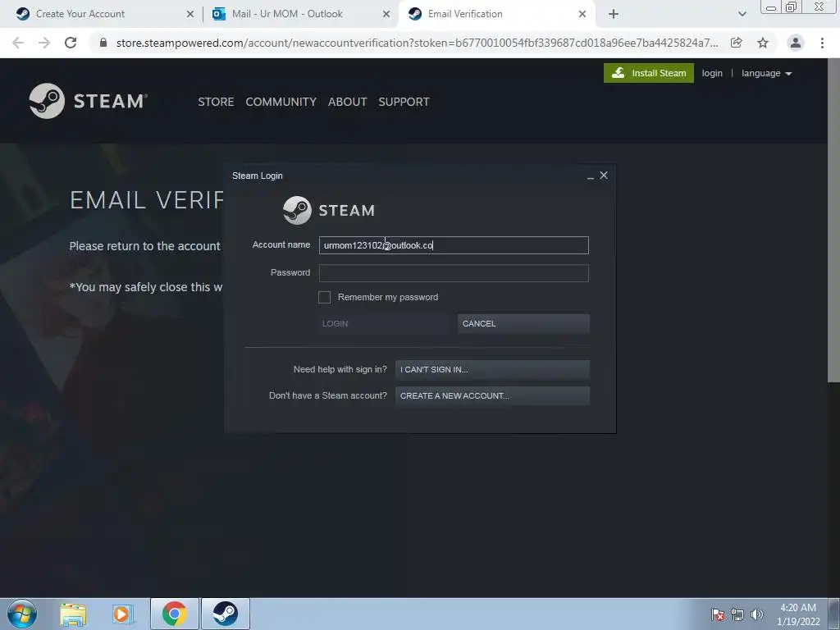Close the Steam Login dialog
The image size is (840, 630).
(x=604, y=176)
